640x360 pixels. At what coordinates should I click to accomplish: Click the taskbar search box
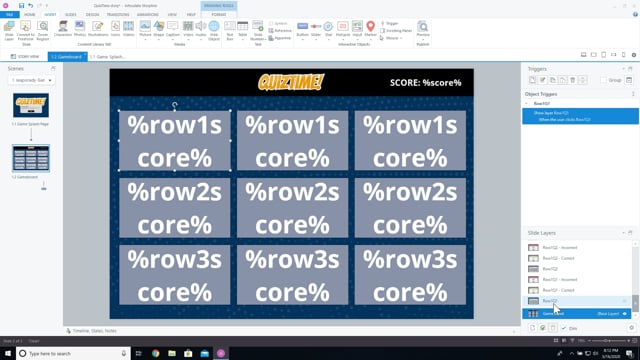point(73,353)
